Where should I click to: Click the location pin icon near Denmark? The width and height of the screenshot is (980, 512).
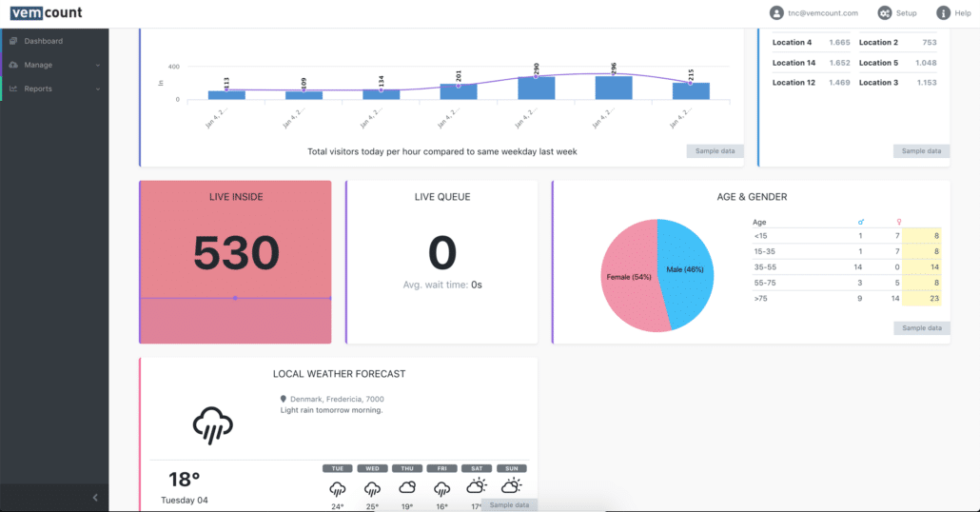coord(284,399)
